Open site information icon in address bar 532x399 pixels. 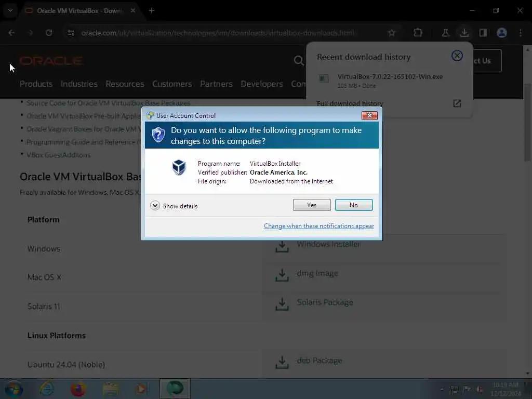pos(71,33)
